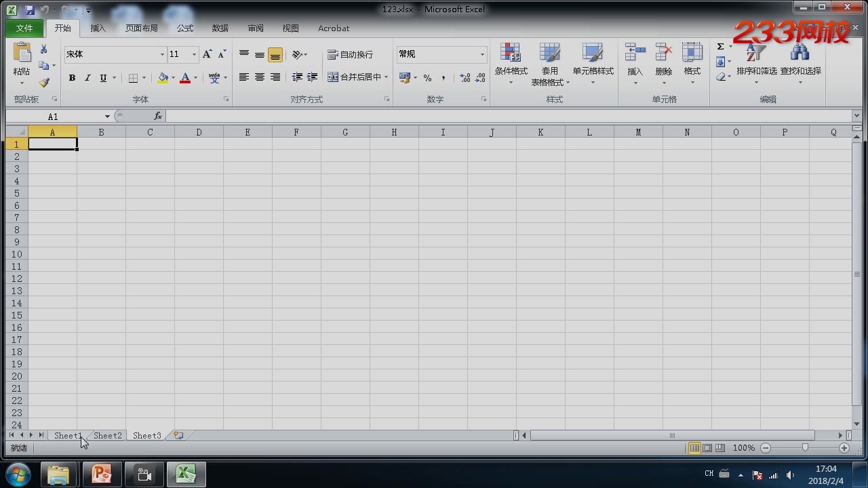Image resolution: width=868 pixels, height=488 pixels.
Task: Click the insert new worksheet icon
Action: tap(178, 436)
